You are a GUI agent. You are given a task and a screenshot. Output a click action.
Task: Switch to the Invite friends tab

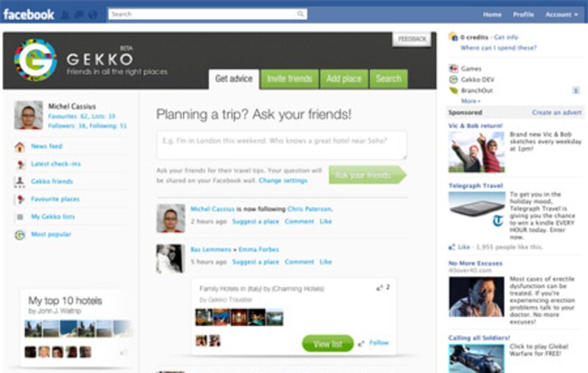click(290, 79)
